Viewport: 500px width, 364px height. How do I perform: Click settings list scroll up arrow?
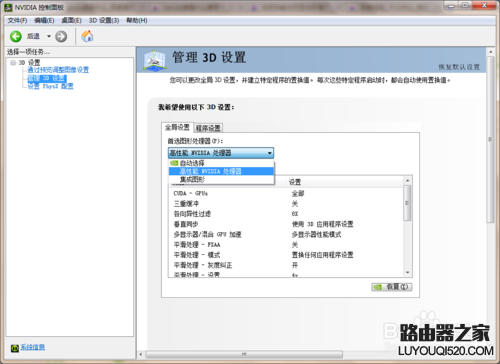point(407,181)
